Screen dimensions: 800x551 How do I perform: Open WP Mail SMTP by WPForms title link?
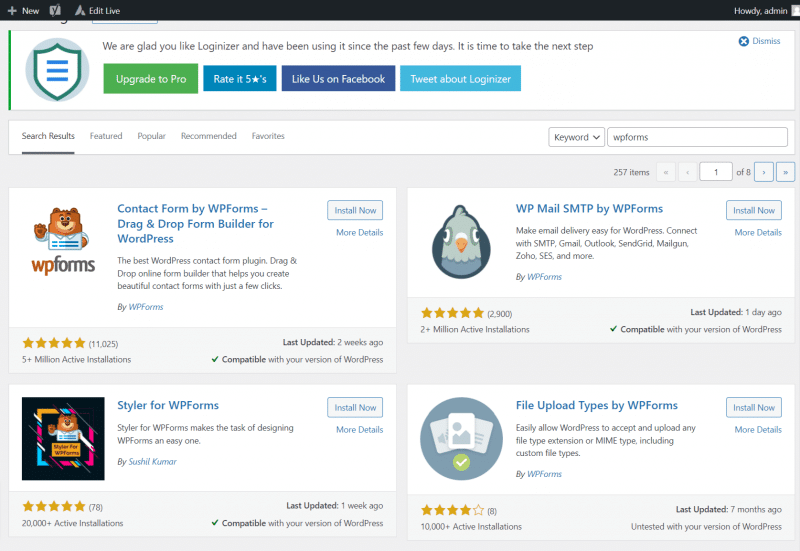pyautogui.click(x=589, y=209)
